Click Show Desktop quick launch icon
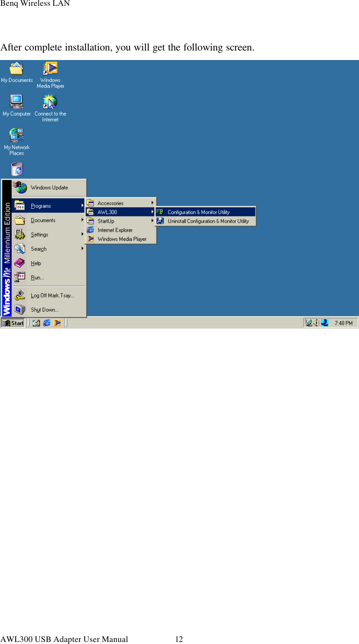 coord(36,323)
